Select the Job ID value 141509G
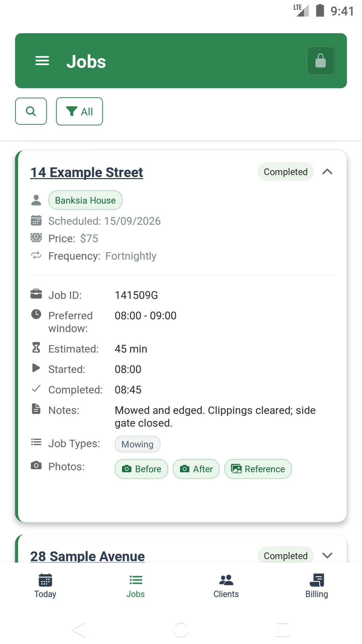 point(136,295)
